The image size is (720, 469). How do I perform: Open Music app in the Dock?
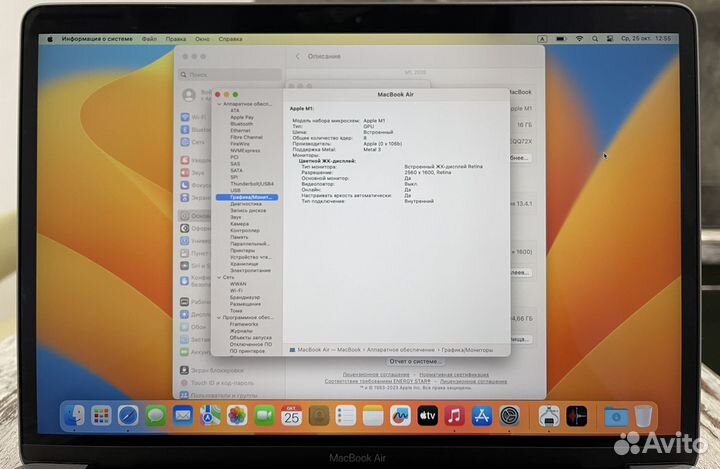[x=455, y=416]
